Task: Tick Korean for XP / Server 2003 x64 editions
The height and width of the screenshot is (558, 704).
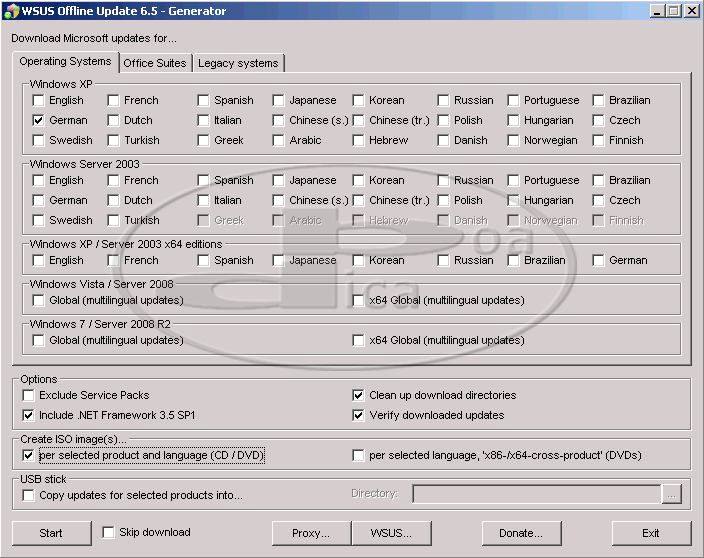Action: pyautogui.click(x=358, y=260)
